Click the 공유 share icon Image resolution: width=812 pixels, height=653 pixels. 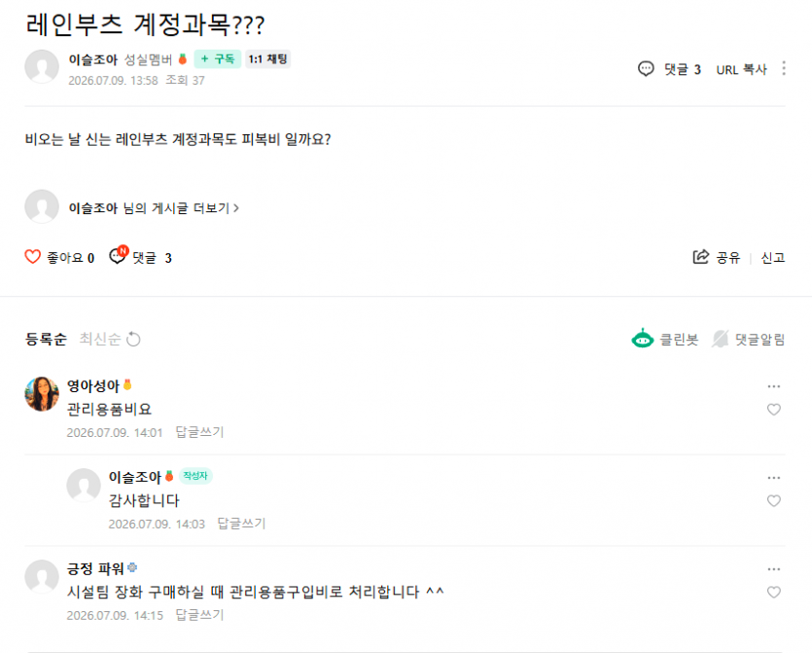701,257
